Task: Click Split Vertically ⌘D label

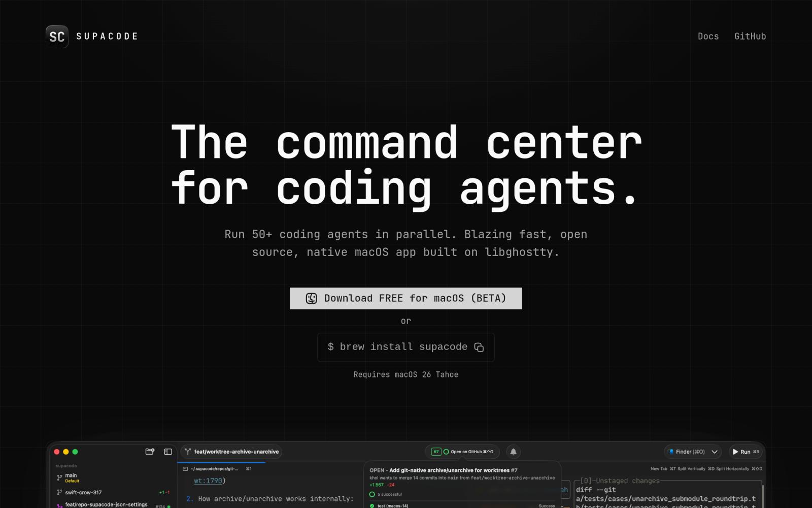Action: pyautogui.click(x=696, y=469)
